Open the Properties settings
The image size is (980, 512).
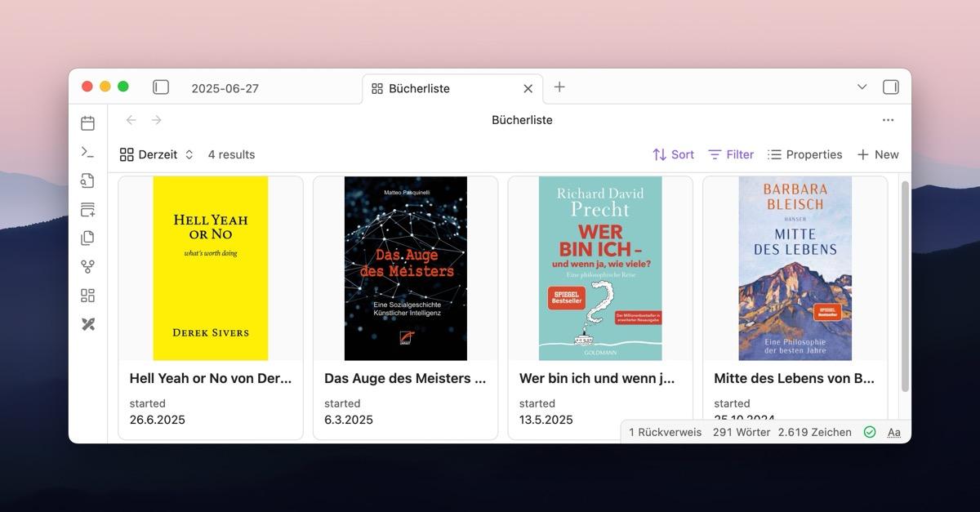click(x=805, y=154)
